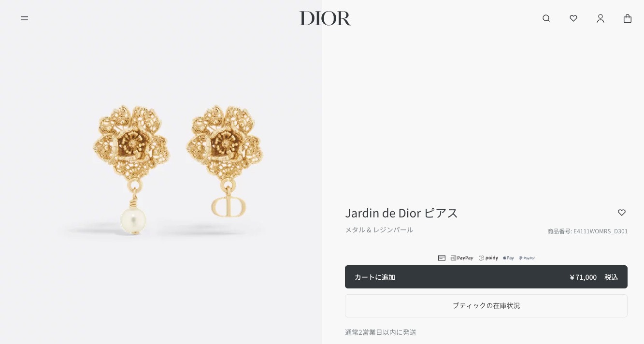Toggle wishlist heart beside Jardin de Dior title
Viewport: 644px width, 344px height.
click(x=622, y=213)
